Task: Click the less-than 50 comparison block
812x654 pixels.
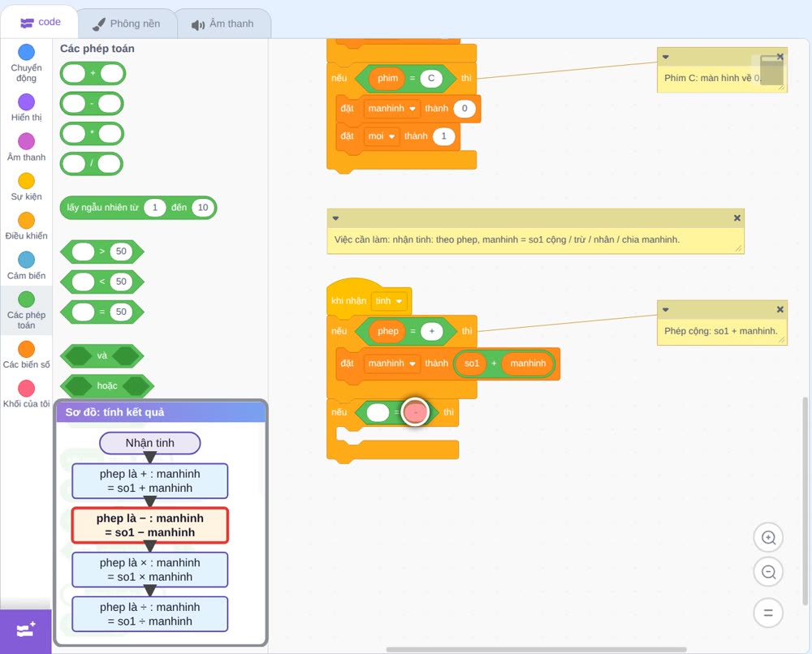Action: pyautogui.click(x=102, y=282)
